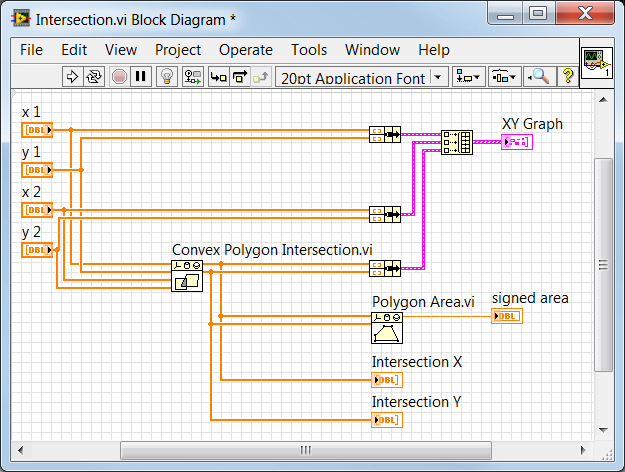Click the Step Over button
Image resolution: width=625 pixels, height=472 pixels.
coord(240,76)
